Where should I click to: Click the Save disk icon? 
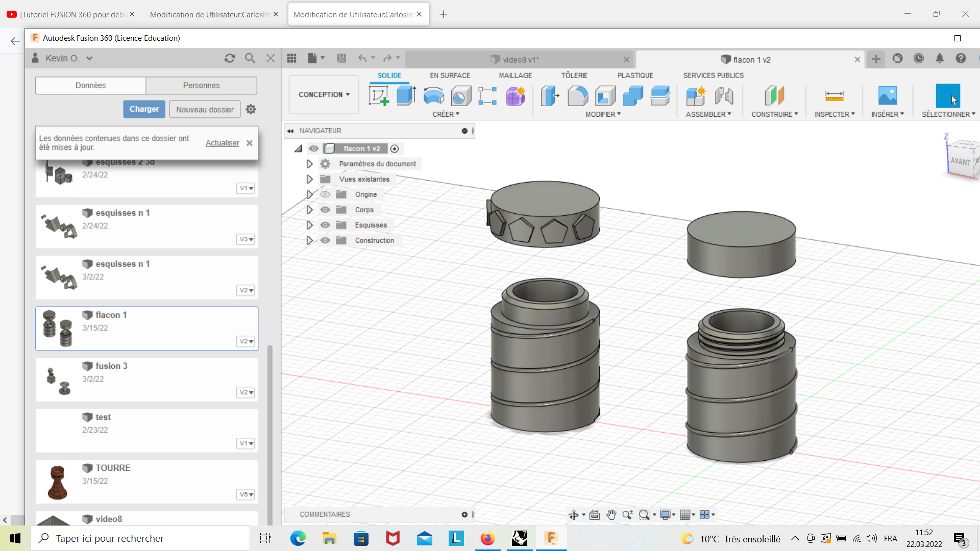[x=341, y=58]
